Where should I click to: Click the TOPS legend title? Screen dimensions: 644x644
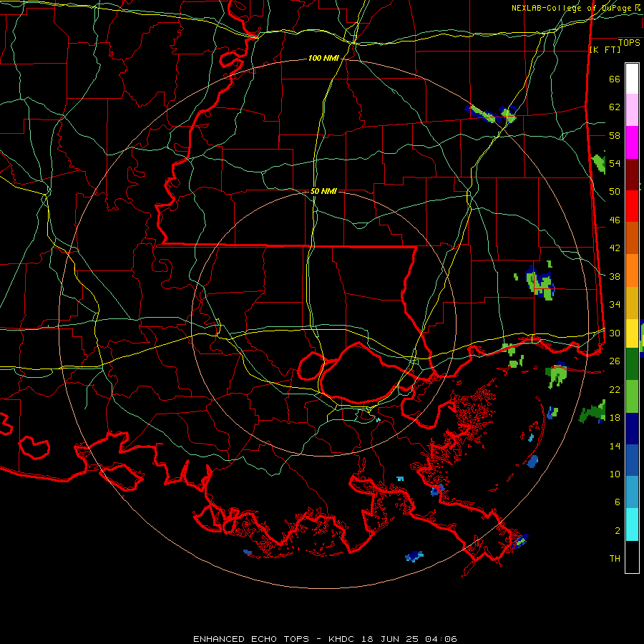pyautogui.click(x=629, y=43)
